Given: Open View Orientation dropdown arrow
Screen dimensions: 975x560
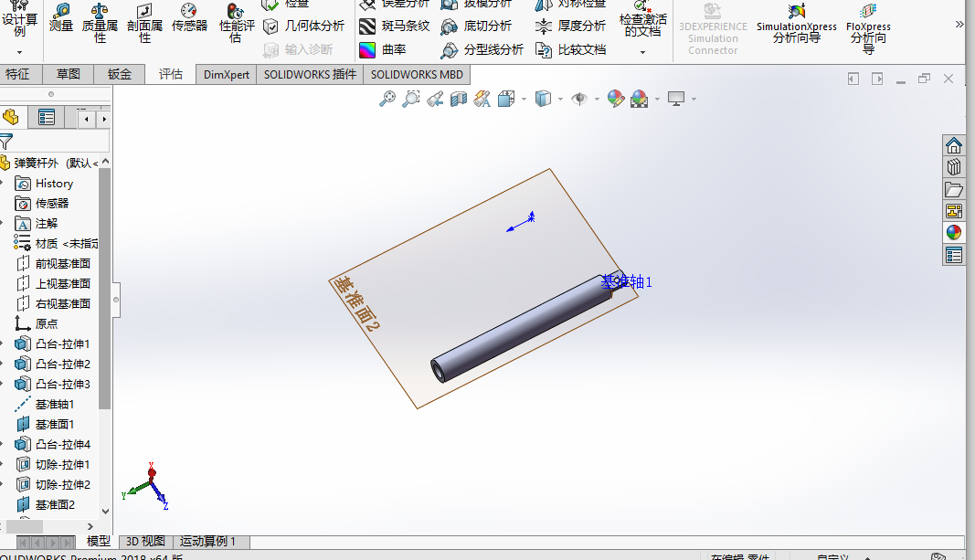Looking at the screenshot, I should coord(524,99).
